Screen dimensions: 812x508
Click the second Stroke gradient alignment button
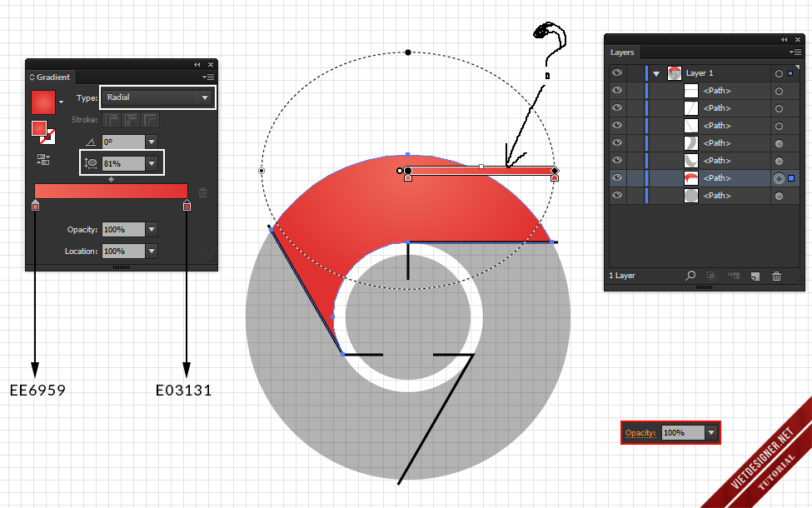tap(131, 120)
